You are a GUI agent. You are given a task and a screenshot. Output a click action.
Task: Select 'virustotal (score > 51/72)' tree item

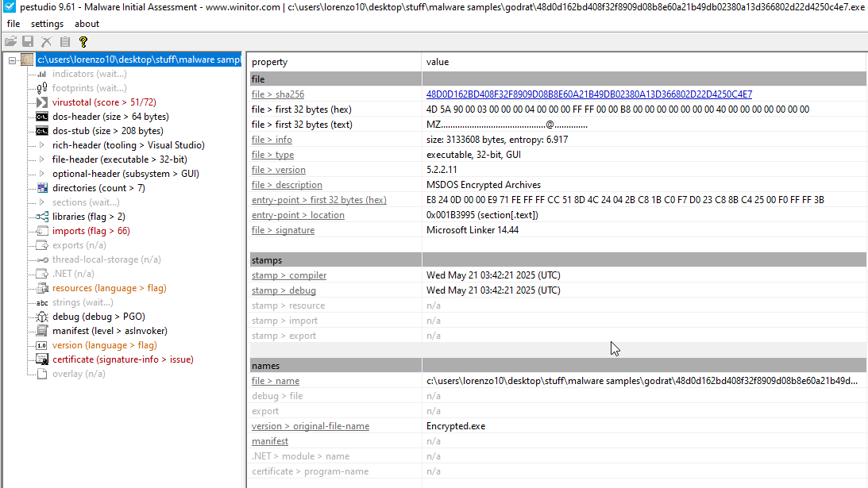(104, 102)
